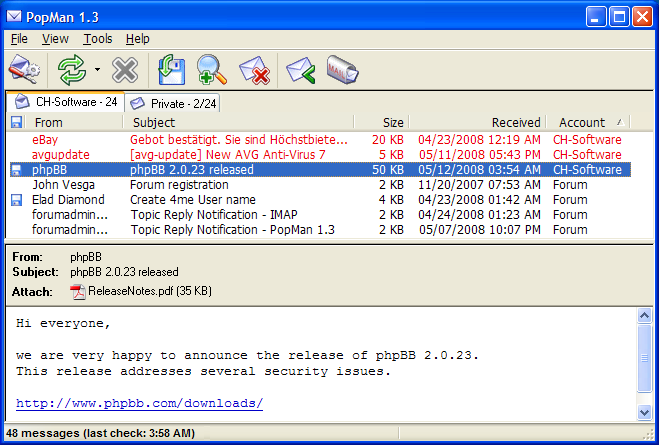
Task: Select the John Vesga message row
Action: tap(320, 185)
